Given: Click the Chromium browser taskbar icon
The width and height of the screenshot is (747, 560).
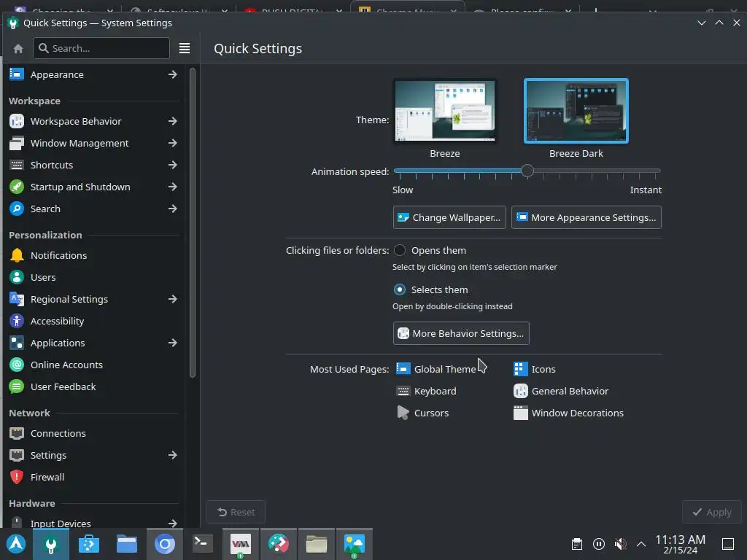Looking at the screenshot, I should pos(164,544).
